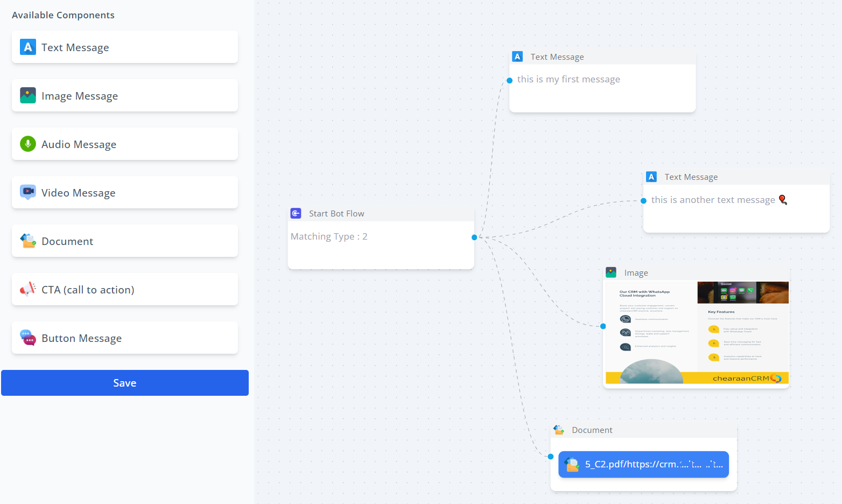
Task: Click the Start Bot Flow output connector dot
Action: 474,237
